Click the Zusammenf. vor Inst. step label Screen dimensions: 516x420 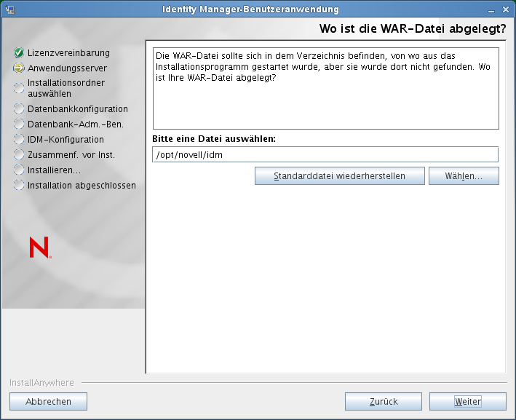71,155
